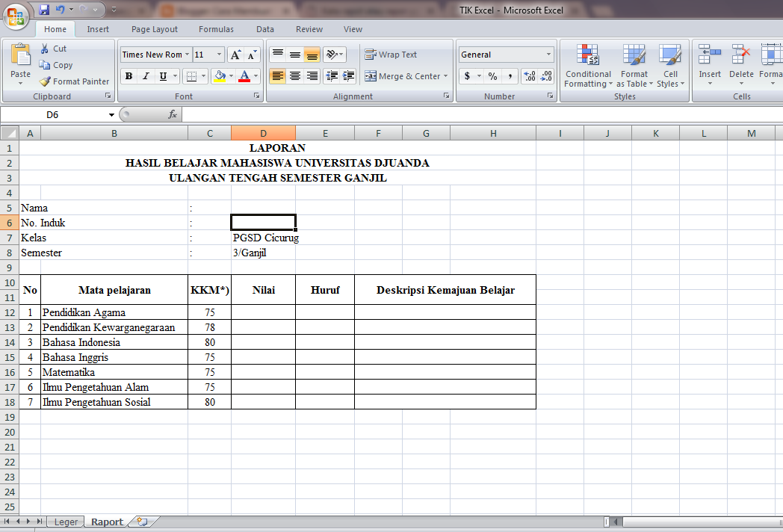Viewport: 783px width, 532px height.
Task: Select the Format Painter
Action: click(x=74, y=81)
